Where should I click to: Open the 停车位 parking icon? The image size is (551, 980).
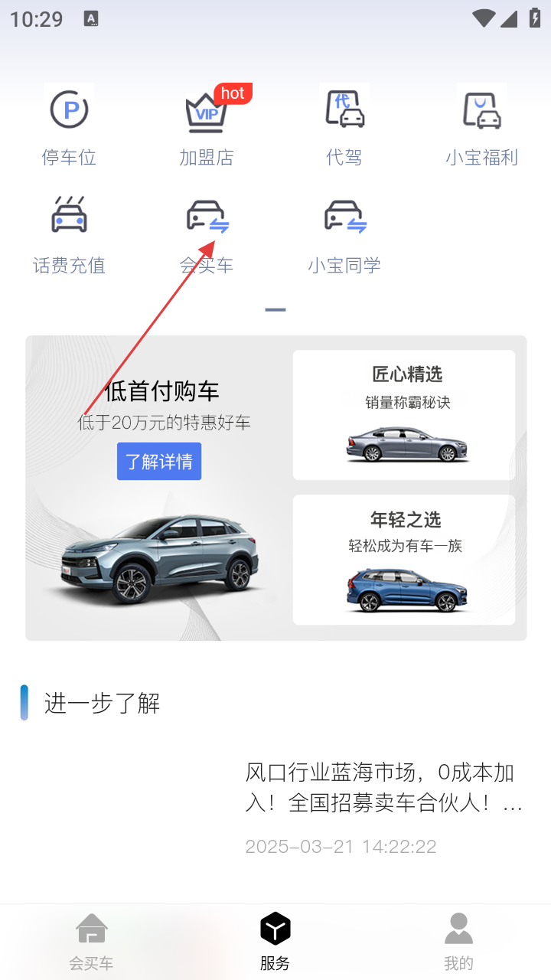pyautogui.click(x=69, y=110)
